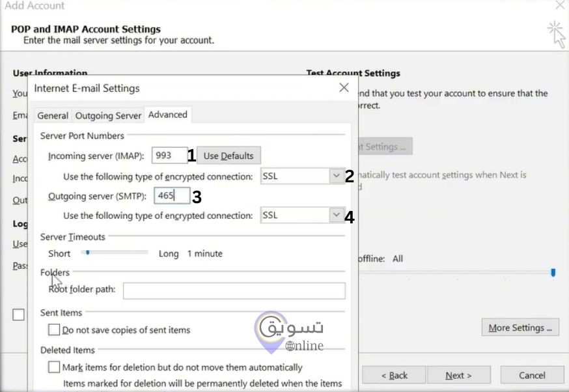
Task: Toggle the checkbox at left of Add Account
Action: point(18,315)
